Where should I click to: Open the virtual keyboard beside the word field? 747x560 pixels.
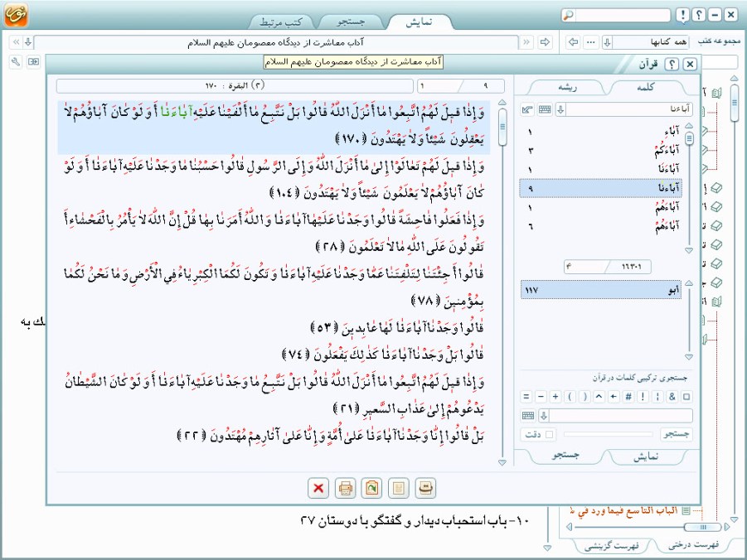(x=545, y=110)
